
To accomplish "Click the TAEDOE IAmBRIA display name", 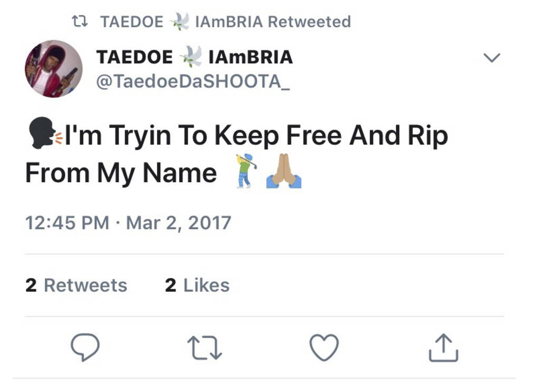I will pos(194,57).
